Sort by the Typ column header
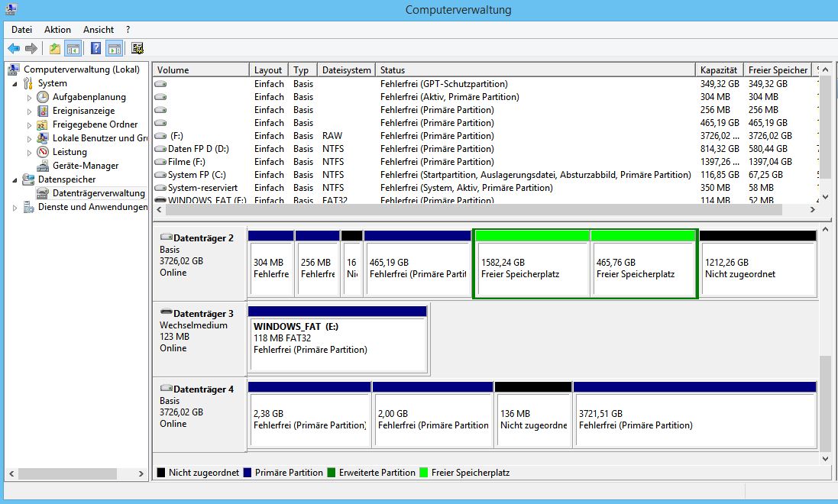The image size is (838, 504). 303,70
